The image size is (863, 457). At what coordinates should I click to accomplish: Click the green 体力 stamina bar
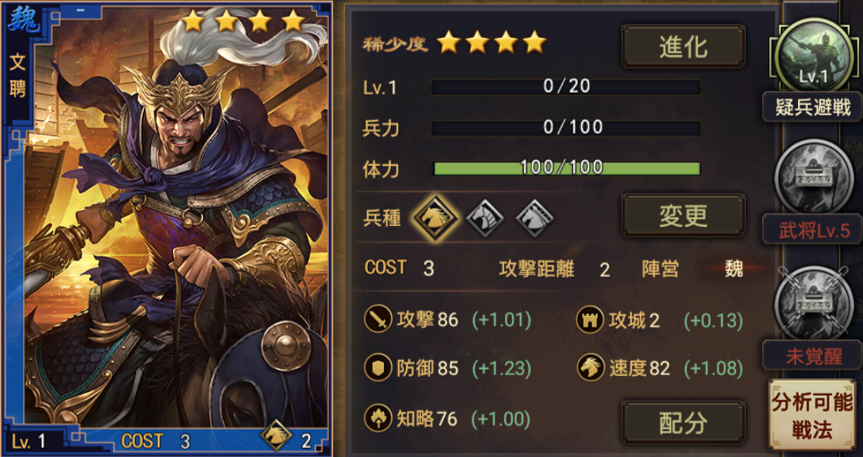[x=566, y=168]
